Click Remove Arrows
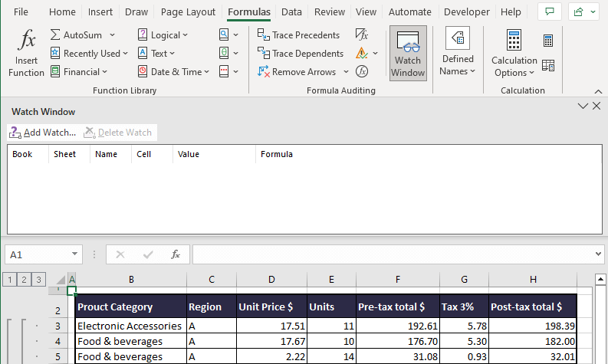The height and width of the screenshot is (364, 608). pyautogui.click(x=297, y=72)
